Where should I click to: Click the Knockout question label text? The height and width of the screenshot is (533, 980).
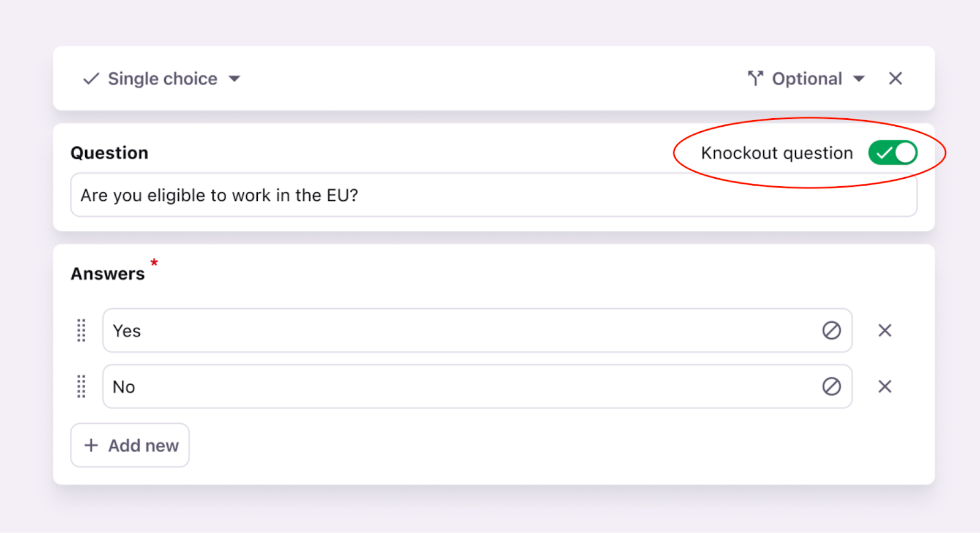(777, 153)
